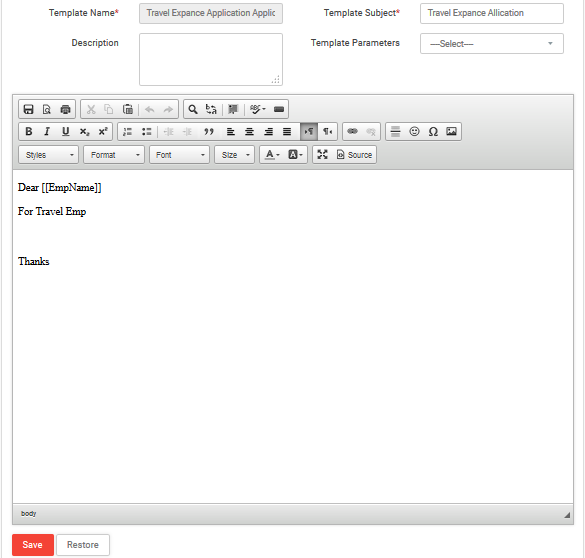Viewport: 585px width, 558px height.
Task: Apply block quote formatting icon
Action: click(209, 131)
